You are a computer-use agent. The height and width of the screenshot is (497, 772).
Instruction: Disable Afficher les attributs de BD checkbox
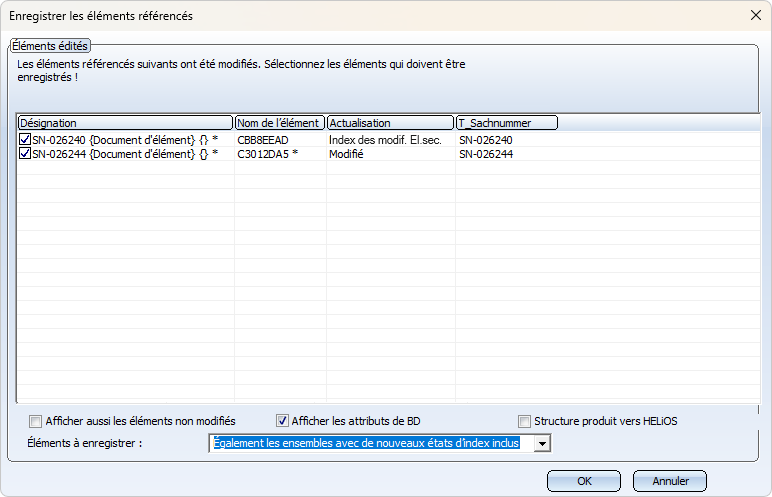282,421
